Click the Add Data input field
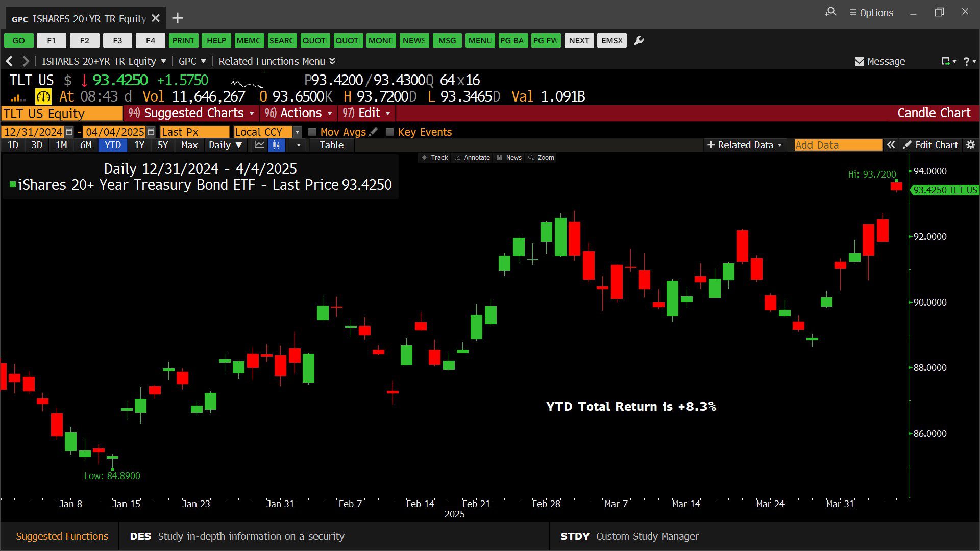The height and width of the screenshot is (551, 980). pos(838,145)
